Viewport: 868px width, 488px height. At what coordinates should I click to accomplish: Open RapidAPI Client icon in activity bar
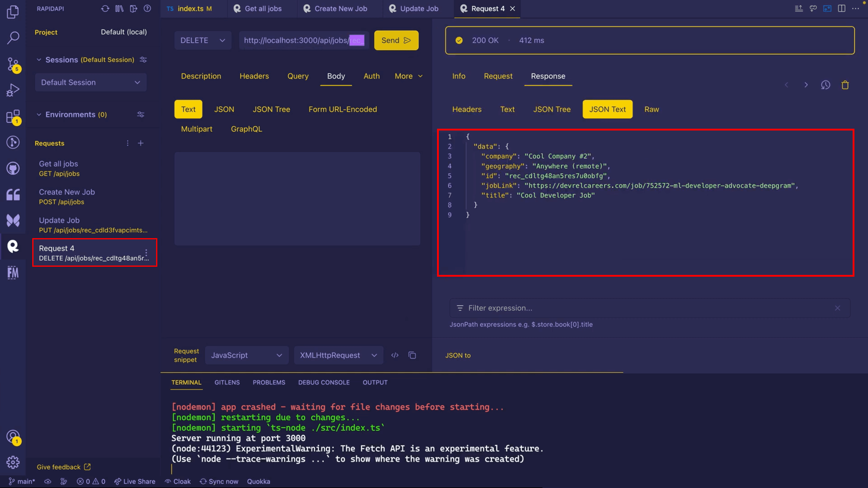pos(13,246)
